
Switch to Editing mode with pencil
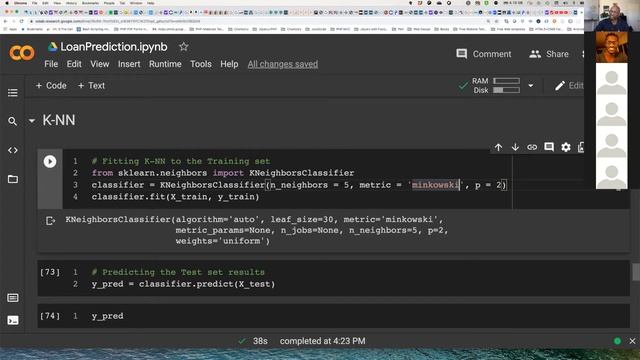click(x=569, y=86)
